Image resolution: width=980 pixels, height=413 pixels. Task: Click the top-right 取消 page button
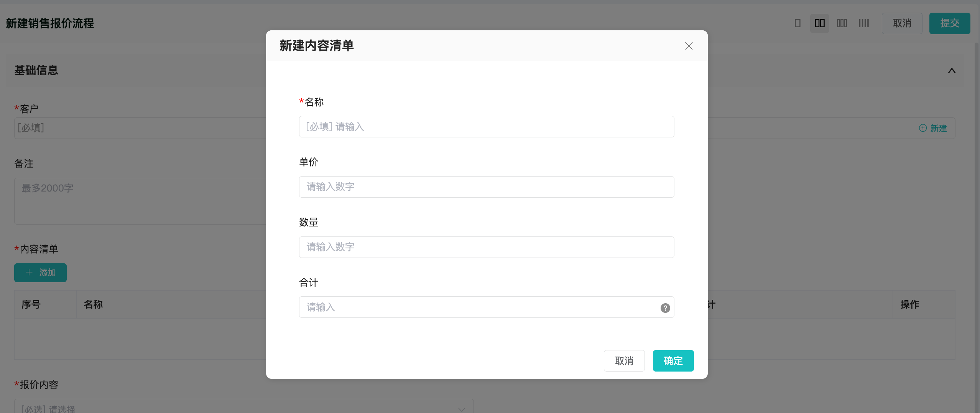pyautogui.click(x=902, y=23)
